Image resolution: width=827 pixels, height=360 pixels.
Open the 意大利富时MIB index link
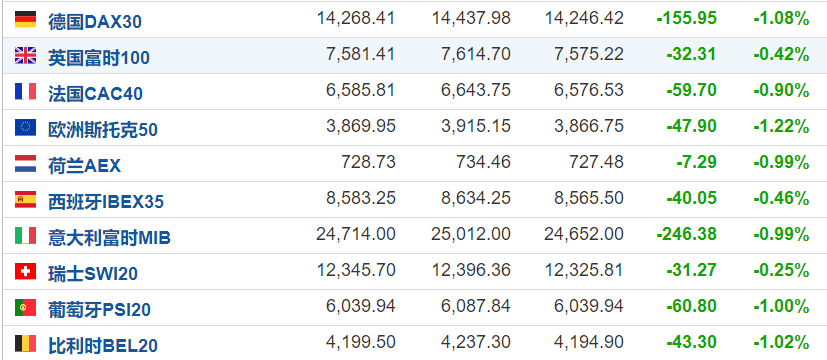pos(109,238)
